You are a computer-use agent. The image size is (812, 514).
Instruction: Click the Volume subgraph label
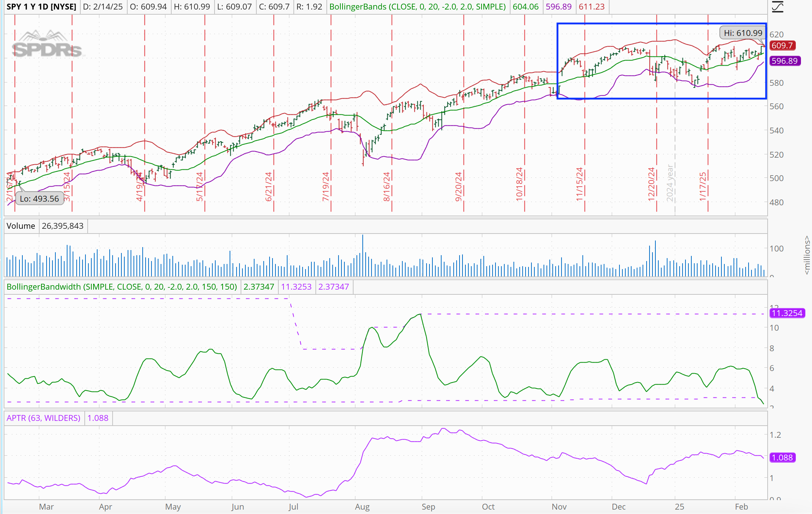21,226
